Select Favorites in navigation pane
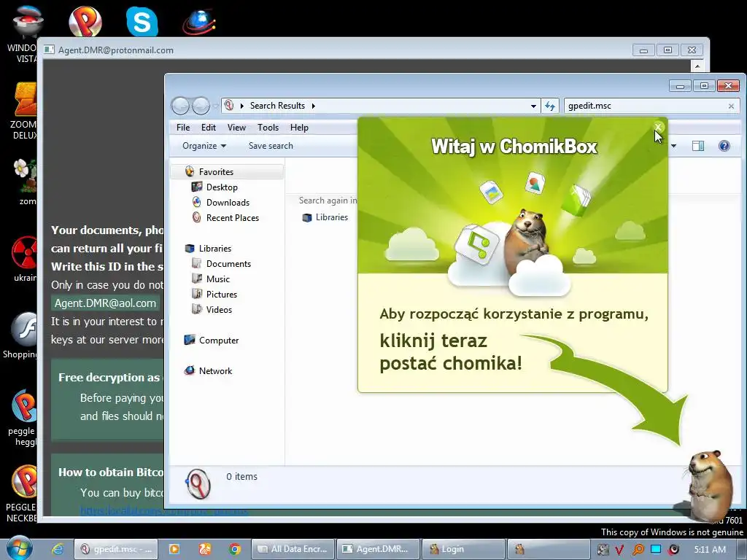This screenshot has height=560, width=747. pos(228,171)
